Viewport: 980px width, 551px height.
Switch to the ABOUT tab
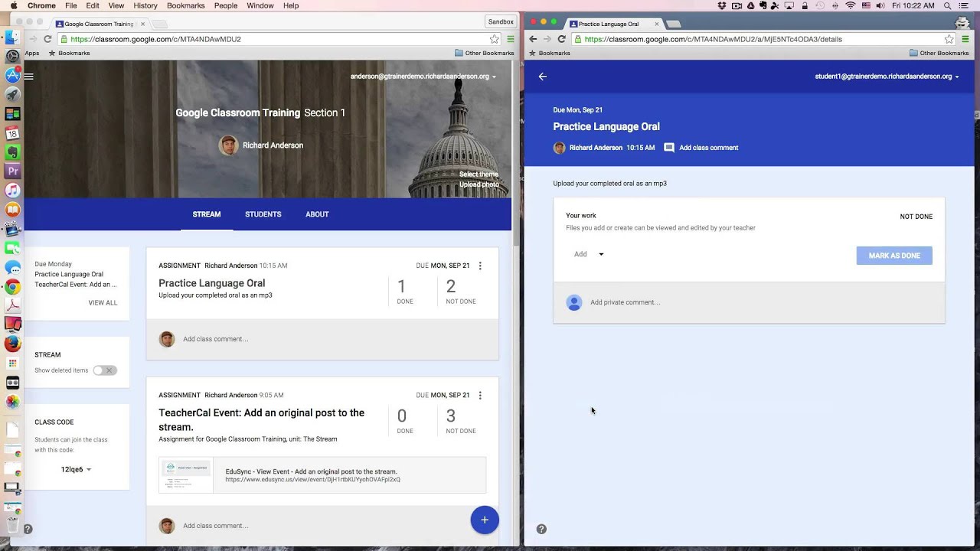coord(317,214)
